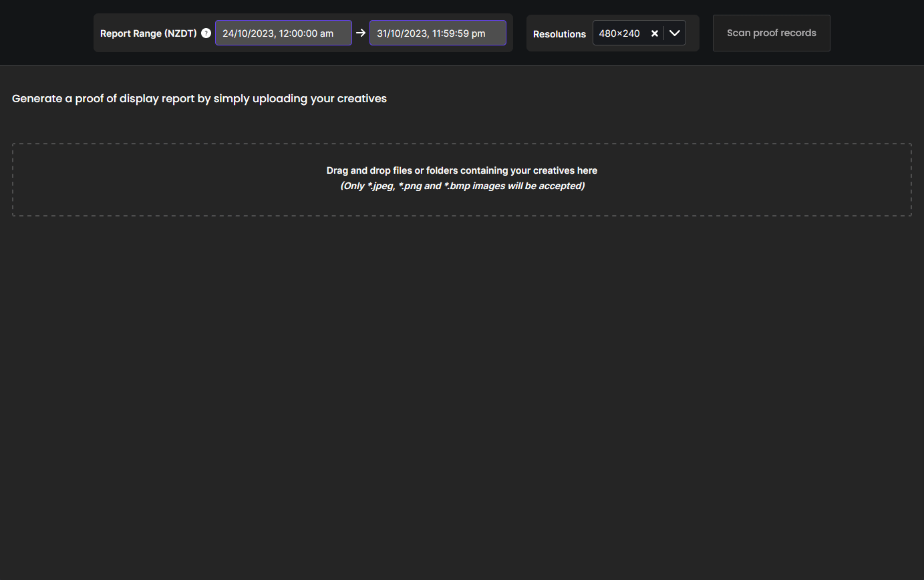This screenshot has height=580, width=924.
Task: Click the accepted image formats note in italics
Action: pyautogui.click(x=462, y=186)
